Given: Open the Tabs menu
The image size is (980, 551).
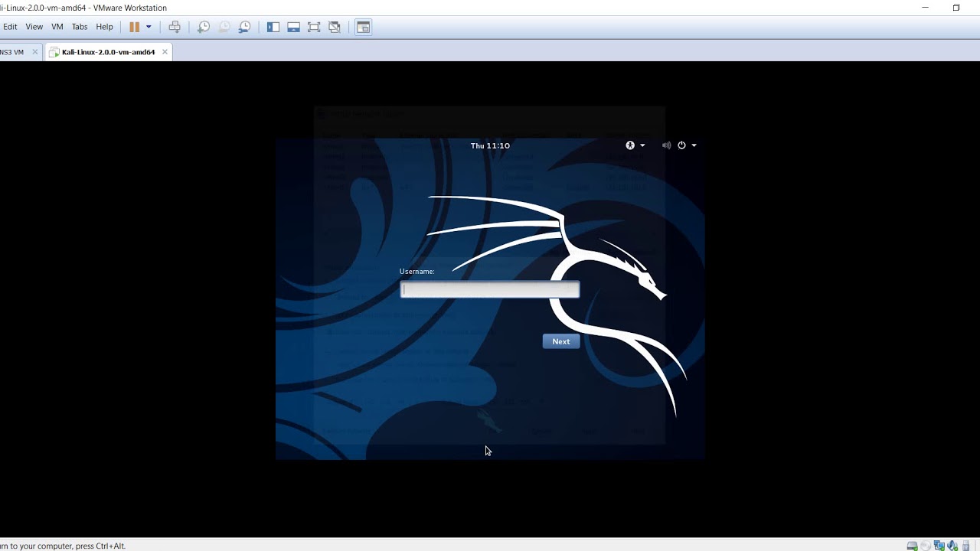Looking at the screenshot, I should coord(80,27).
